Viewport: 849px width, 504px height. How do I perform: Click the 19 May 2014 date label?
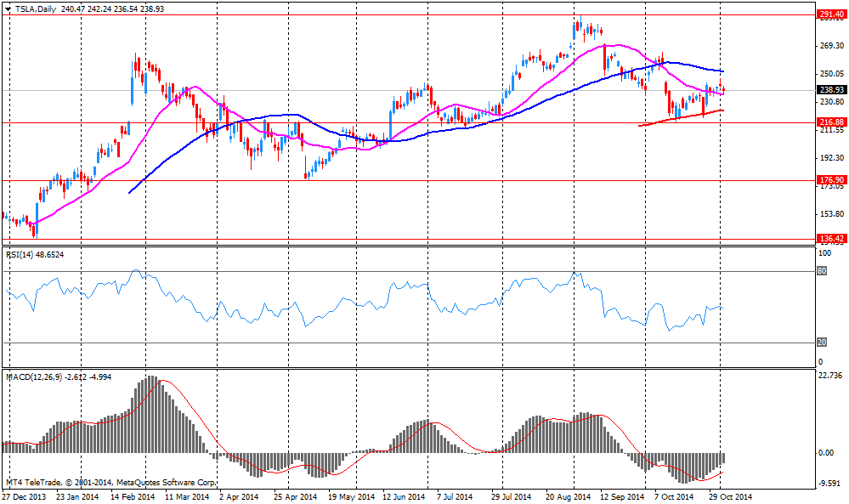pos(352,496)
